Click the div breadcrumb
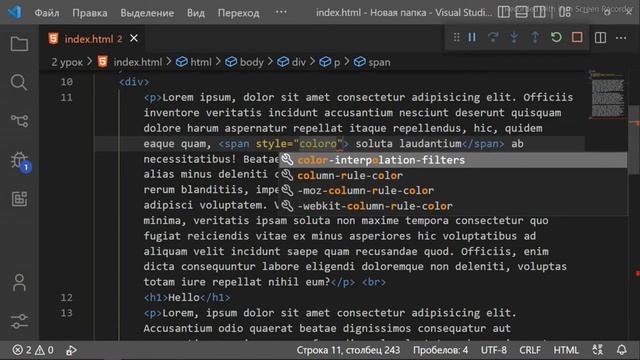 tap(291, 62)
